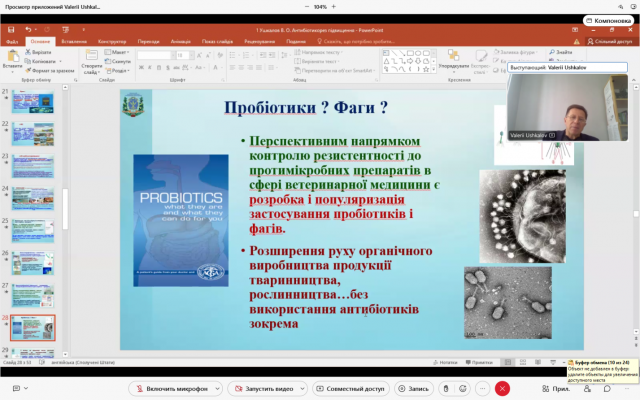Screen dimensions: 640x400
Task: Click clear formatting icon in font group
Action: pyautogui.click(x=220, y=55)
